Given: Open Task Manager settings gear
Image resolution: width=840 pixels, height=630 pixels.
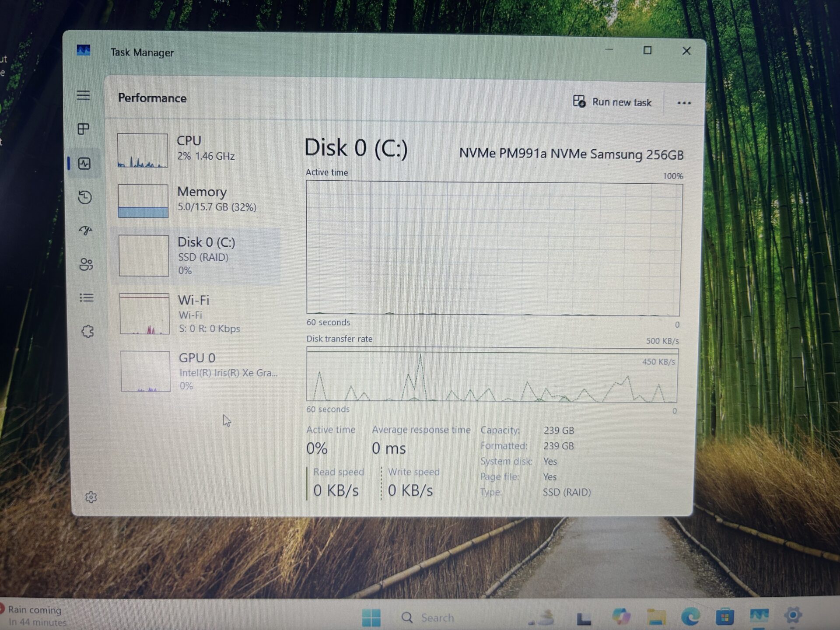Looking at the screenshot, I should [x=91, y=497].
